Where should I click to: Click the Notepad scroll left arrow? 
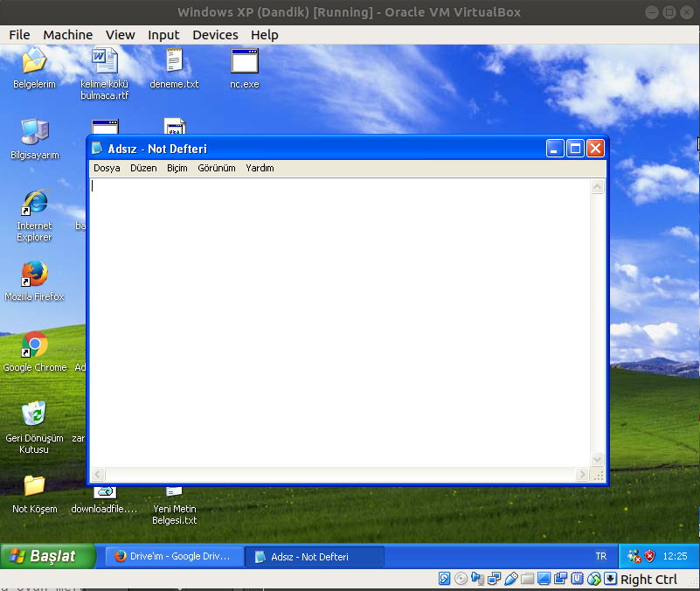click(98, 474)
